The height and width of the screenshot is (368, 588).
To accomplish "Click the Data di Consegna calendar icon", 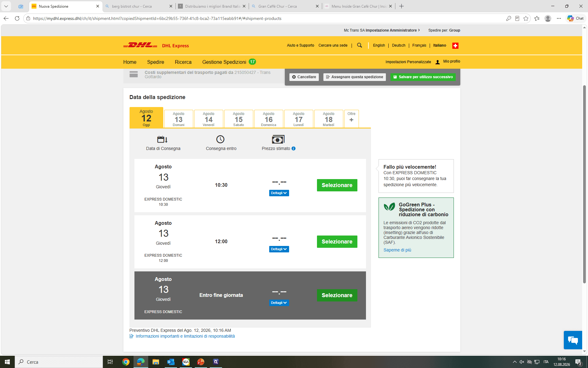I will pos(162,140).
